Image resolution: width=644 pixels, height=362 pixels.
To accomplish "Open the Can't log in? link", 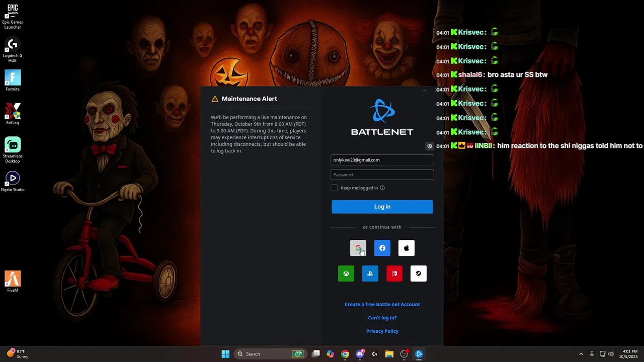I will (x=382, y=318).
